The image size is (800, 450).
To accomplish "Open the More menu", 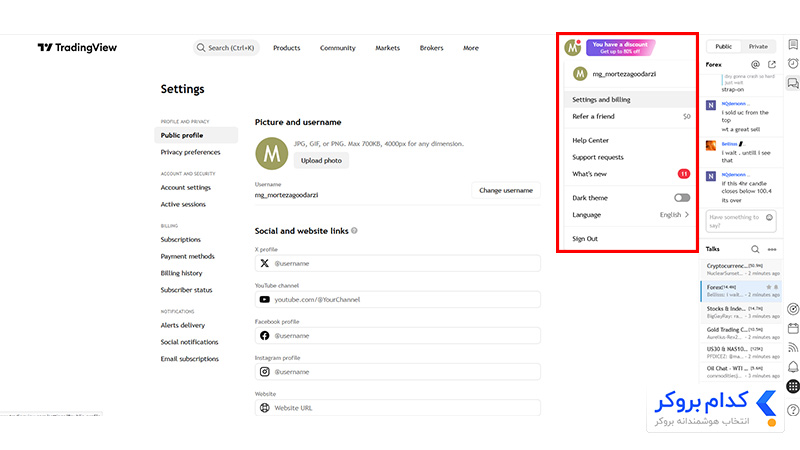I will [x=470, y=48].
